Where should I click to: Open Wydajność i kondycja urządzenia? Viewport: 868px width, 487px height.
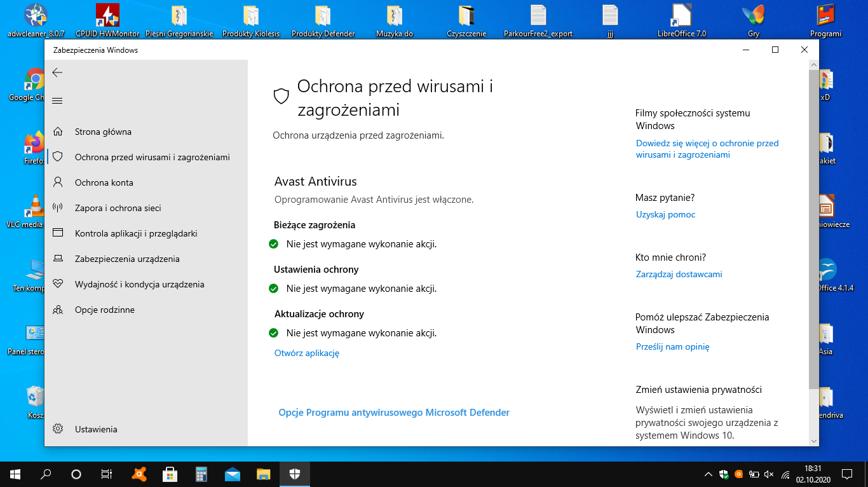coord(146,284)
